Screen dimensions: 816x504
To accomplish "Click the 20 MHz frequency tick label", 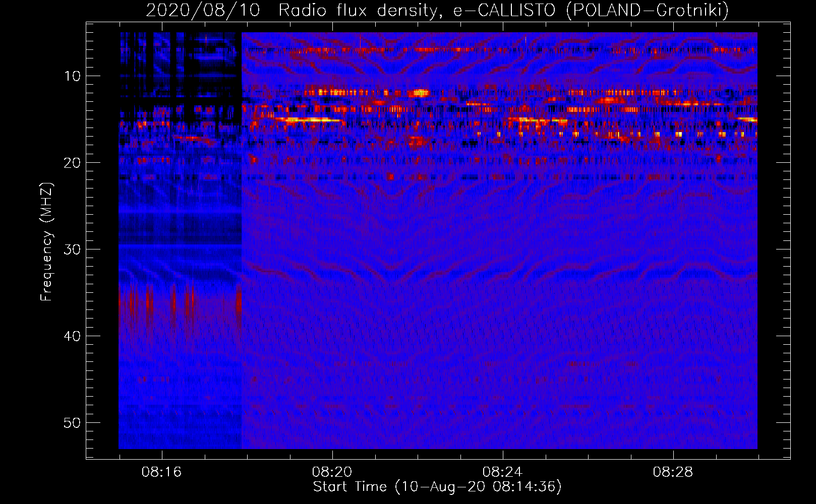I will (x=72, y=163).
